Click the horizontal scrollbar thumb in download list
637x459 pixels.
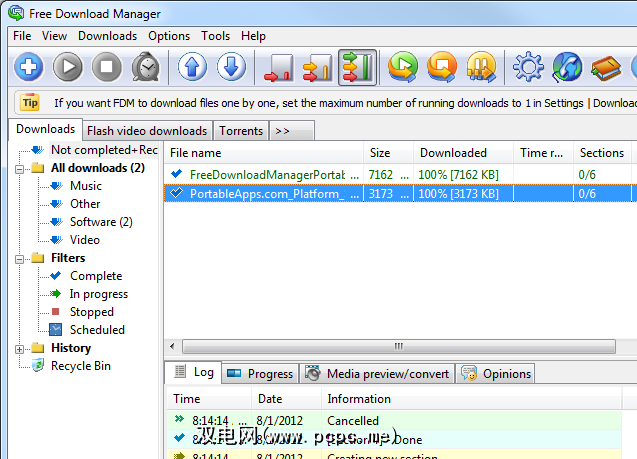pos(399,346)
